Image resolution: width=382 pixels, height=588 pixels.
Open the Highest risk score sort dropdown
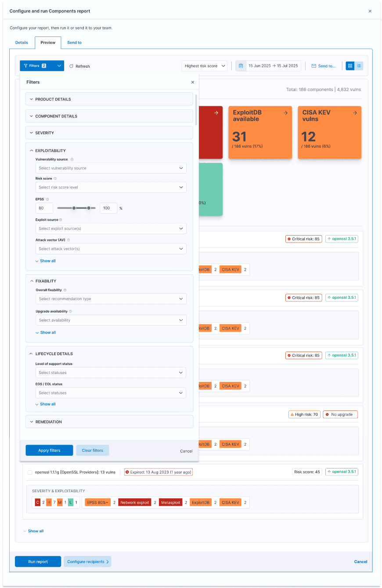click(x=204, y=66)
